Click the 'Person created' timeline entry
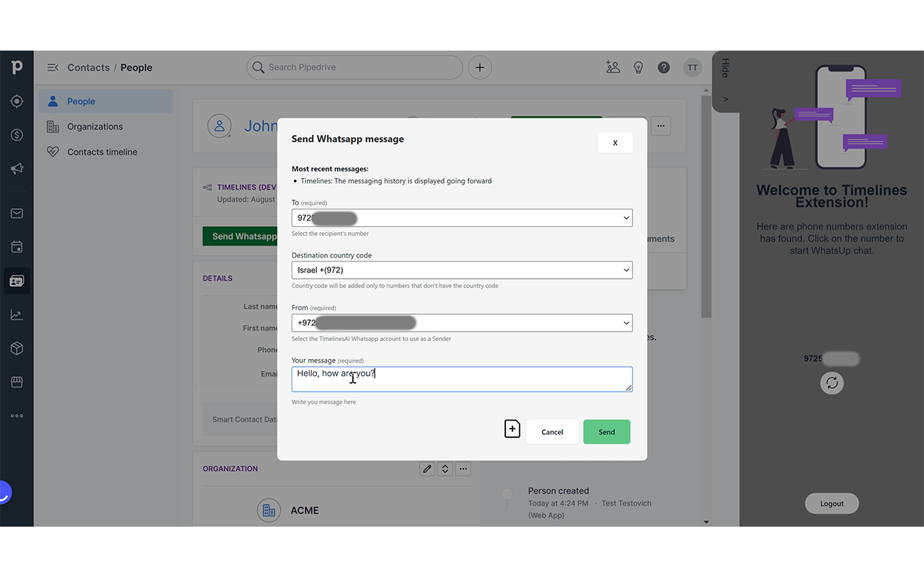The height and width of the screenshot is (578, 924). pos(559,491)
